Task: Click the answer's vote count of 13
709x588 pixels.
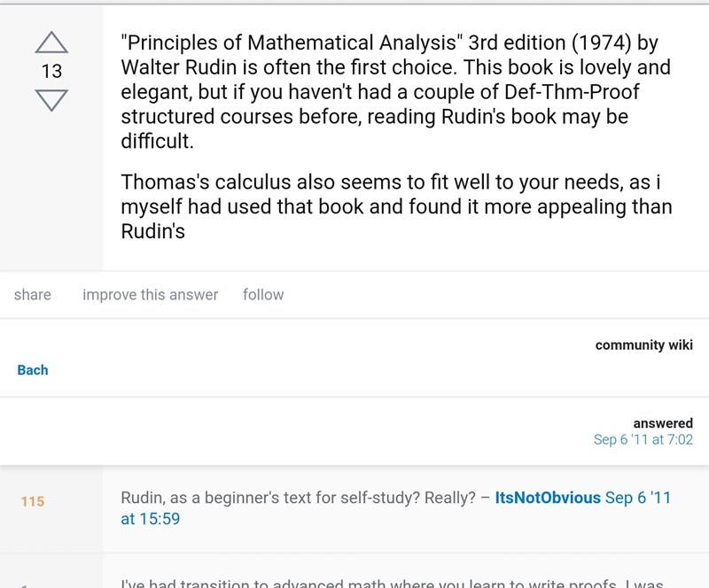Action: 51,71
